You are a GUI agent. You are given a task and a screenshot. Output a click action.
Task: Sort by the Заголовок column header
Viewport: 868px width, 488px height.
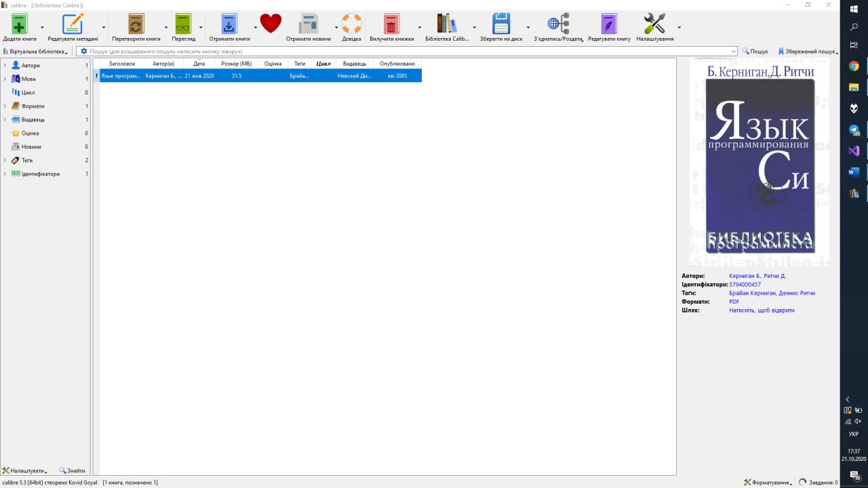122,64
